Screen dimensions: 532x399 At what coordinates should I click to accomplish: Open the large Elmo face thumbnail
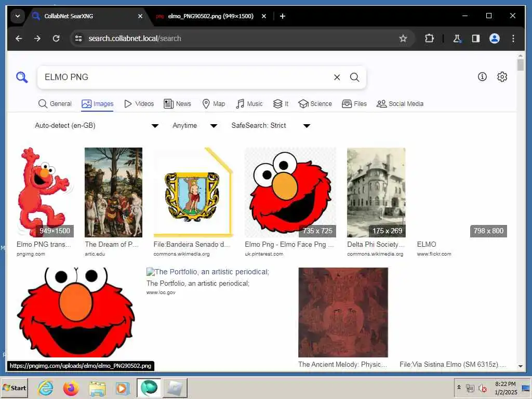(x=76, y=312)
